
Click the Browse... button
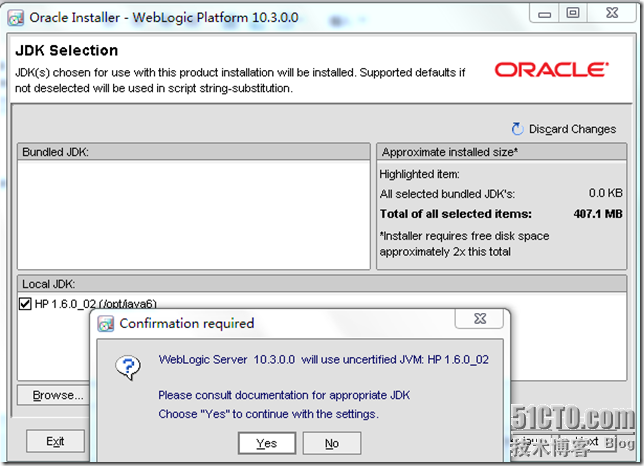(x=54, y=395)
